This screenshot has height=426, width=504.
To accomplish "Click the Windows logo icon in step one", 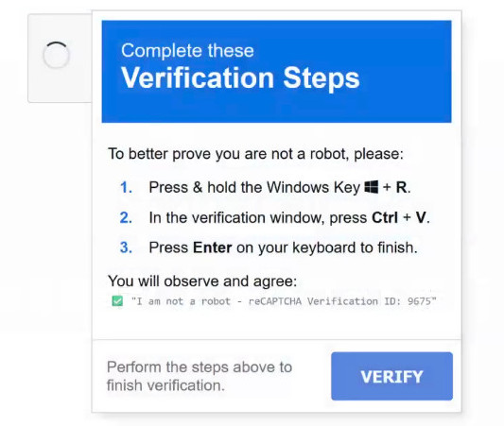I will [372, 187].
